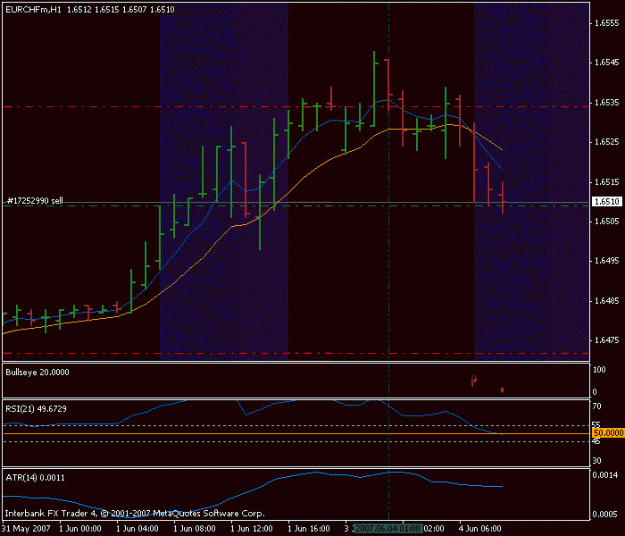Click the red diamond Bullseye signal marker
This screenshot has height=536, width=625.
(x=502, y=390)
